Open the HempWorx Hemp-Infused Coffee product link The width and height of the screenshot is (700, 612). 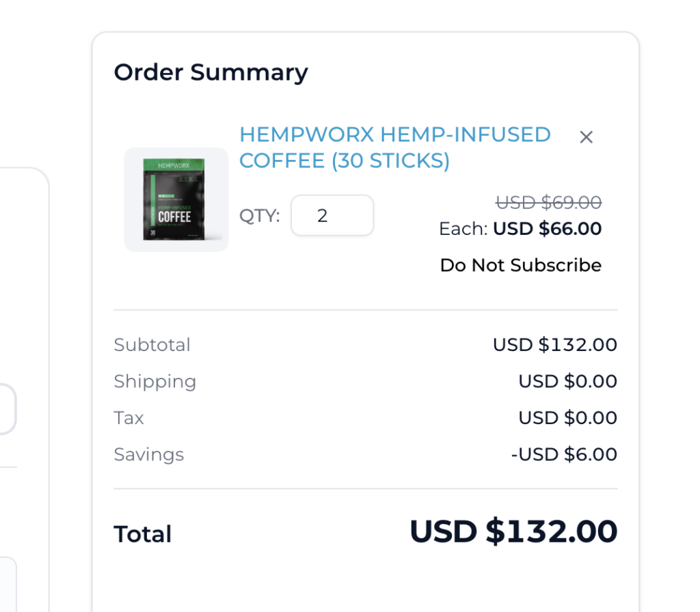coord(395,148)
